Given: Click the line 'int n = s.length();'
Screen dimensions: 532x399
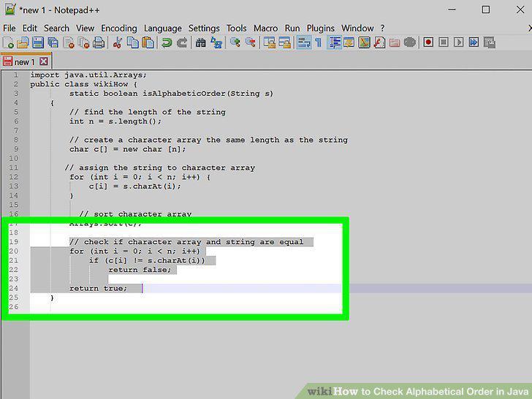Looking at the screenshot, I should [115, 121].
